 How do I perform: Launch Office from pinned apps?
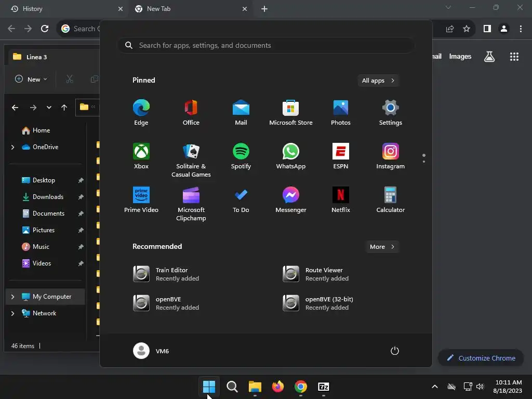click(191, 113)
